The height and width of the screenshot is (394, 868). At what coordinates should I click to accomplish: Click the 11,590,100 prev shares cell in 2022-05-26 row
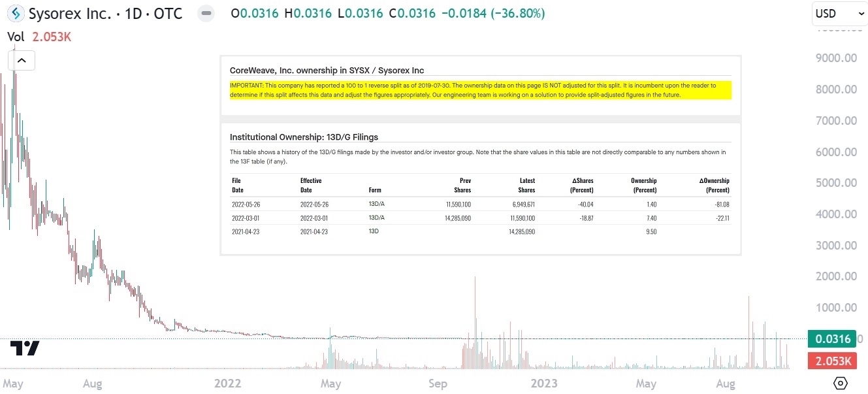457,204
